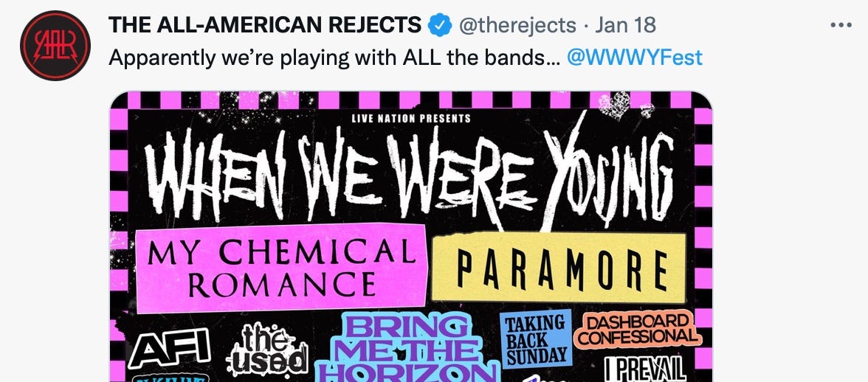
Task: Click the sparkly heart sticker atop poster
Action: pyautogui.click(x=616, y=106)
